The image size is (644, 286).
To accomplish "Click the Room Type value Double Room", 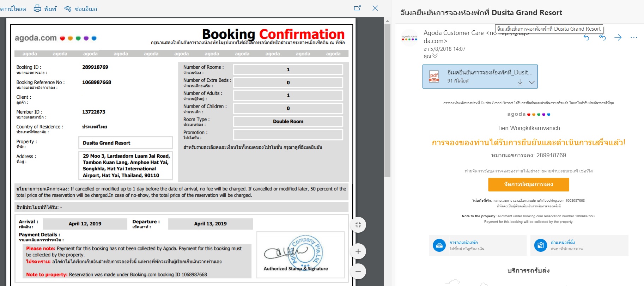I will pos(288,121).
